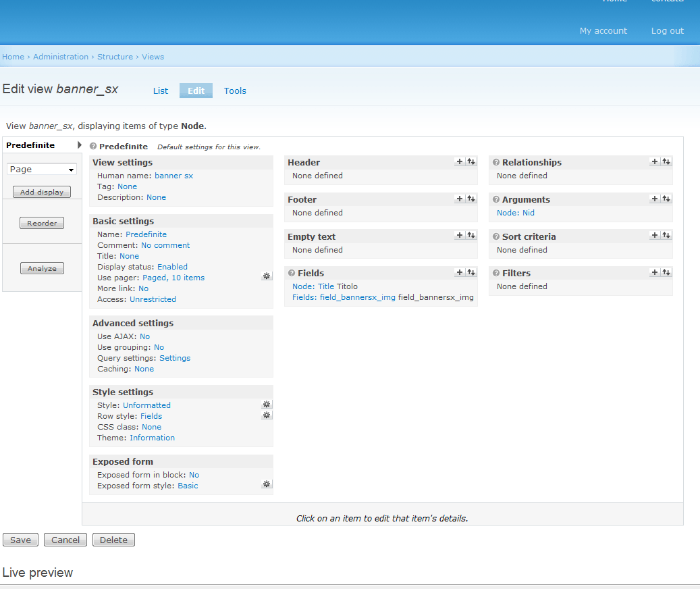
Task: Edit Display status Enabled link
Action: pos(172,267)
